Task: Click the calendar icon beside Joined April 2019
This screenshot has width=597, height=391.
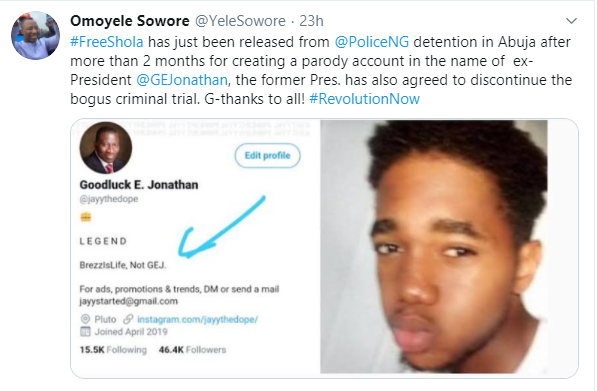Action: (85, 332)
